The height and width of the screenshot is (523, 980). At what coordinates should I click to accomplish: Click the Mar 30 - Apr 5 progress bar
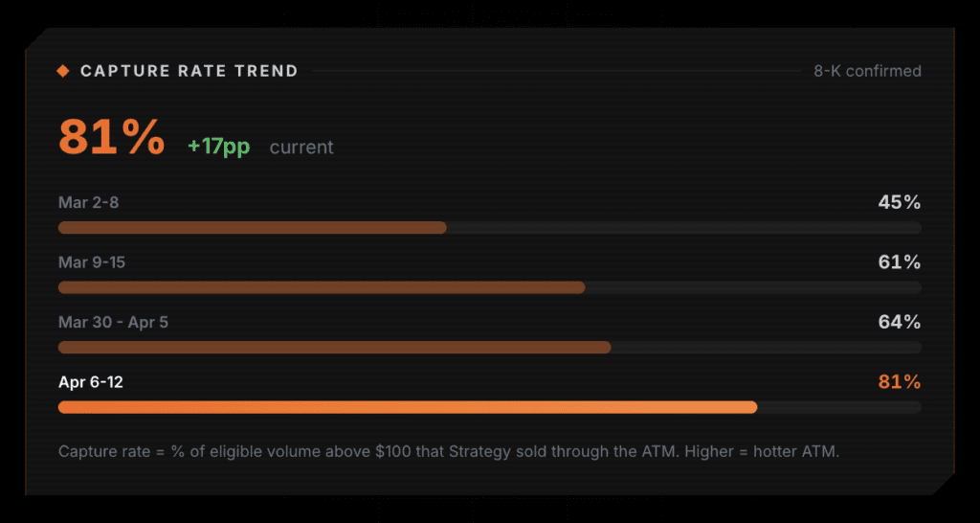tap(334, 347)
